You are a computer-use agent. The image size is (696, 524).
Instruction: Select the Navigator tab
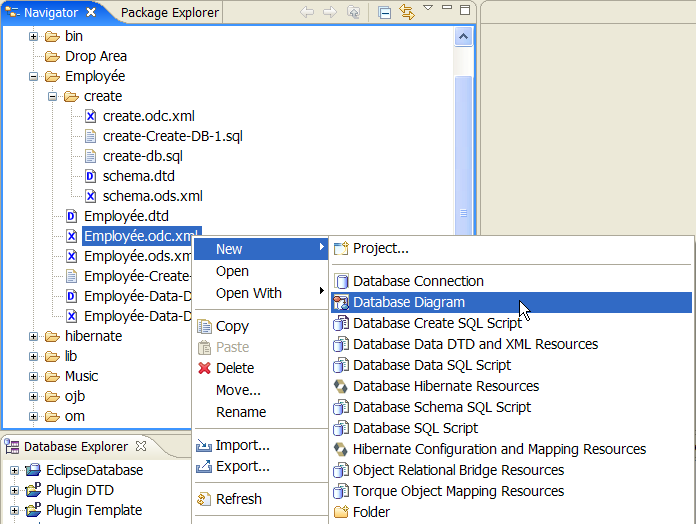(51, 12)
